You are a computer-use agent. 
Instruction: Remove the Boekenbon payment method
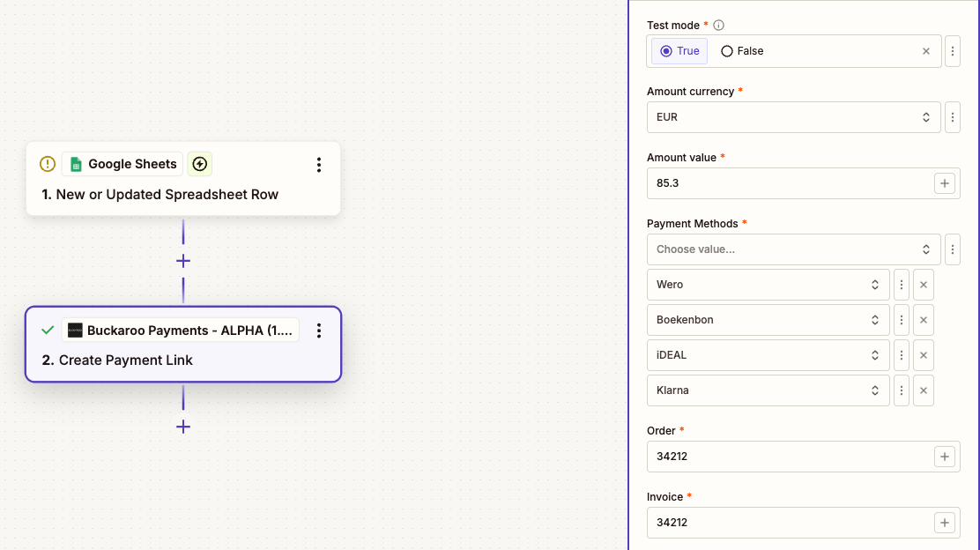[x=923, y=320]
